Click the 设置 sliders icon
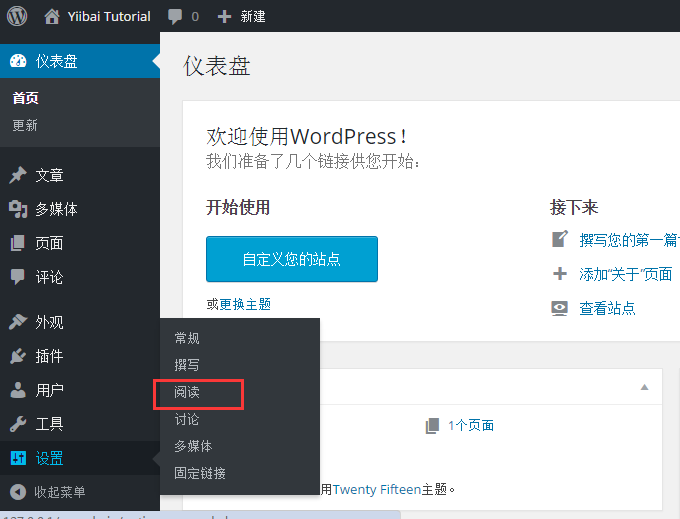 [x=18, y=458]
